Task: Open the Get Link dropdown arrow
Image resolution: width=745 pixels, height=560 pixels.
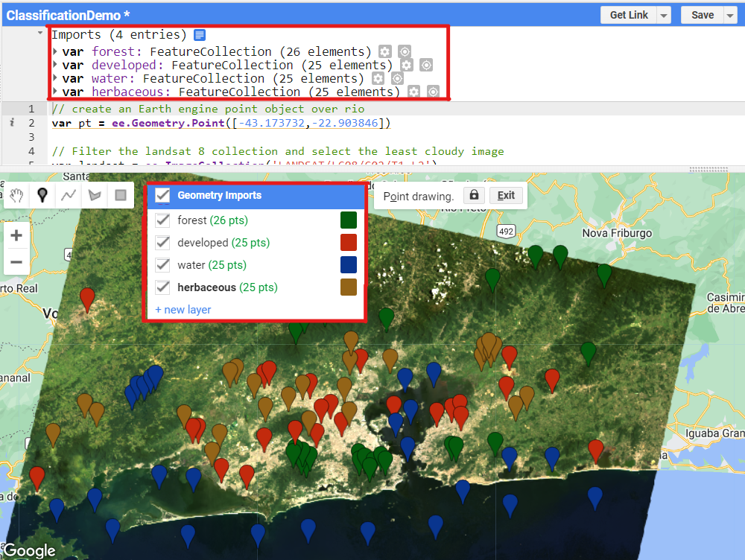Action: pyautogui.click(x=664, y=15)
